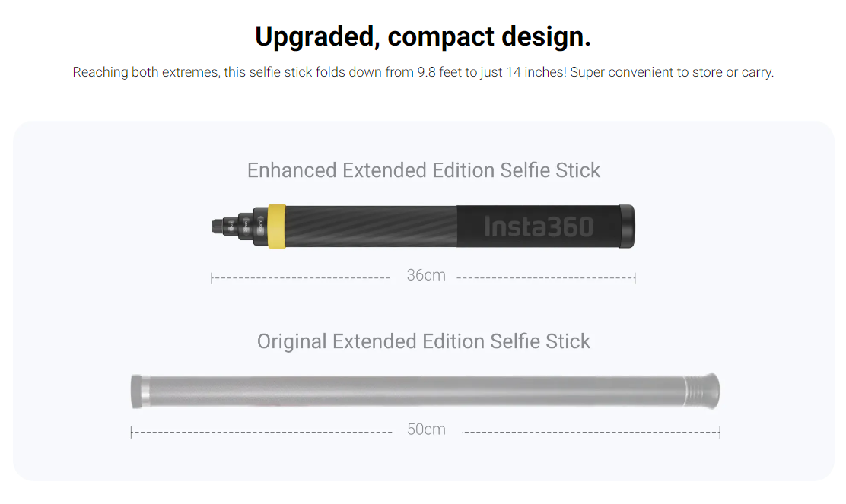Click the subtitle mentioning 9.8 feet

423,72
